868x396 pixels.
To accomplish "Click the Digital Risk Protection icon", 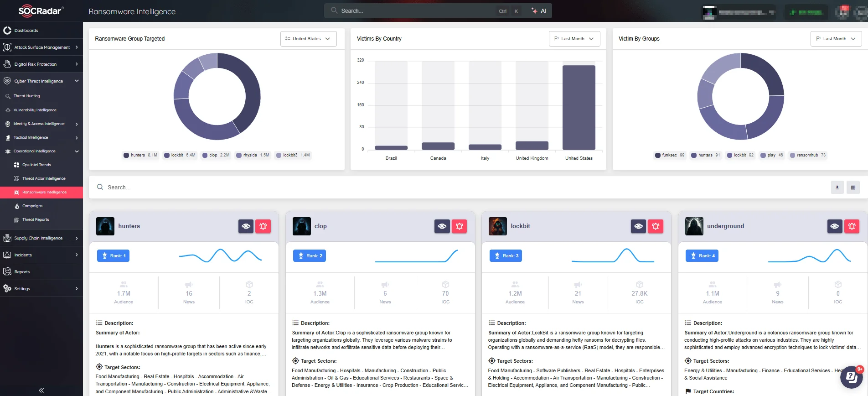I will (x=7, y=64).
